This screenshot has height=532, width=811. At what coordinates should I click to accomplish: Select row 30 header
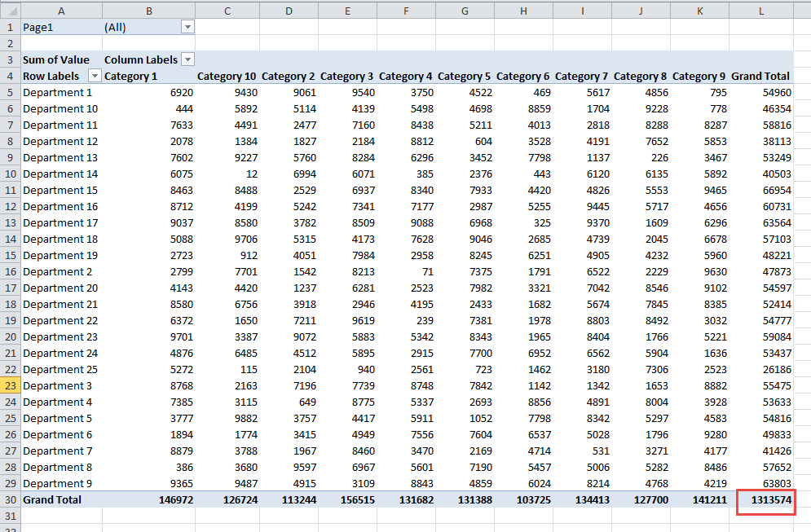pyautogui.click(x=11, y=500)
